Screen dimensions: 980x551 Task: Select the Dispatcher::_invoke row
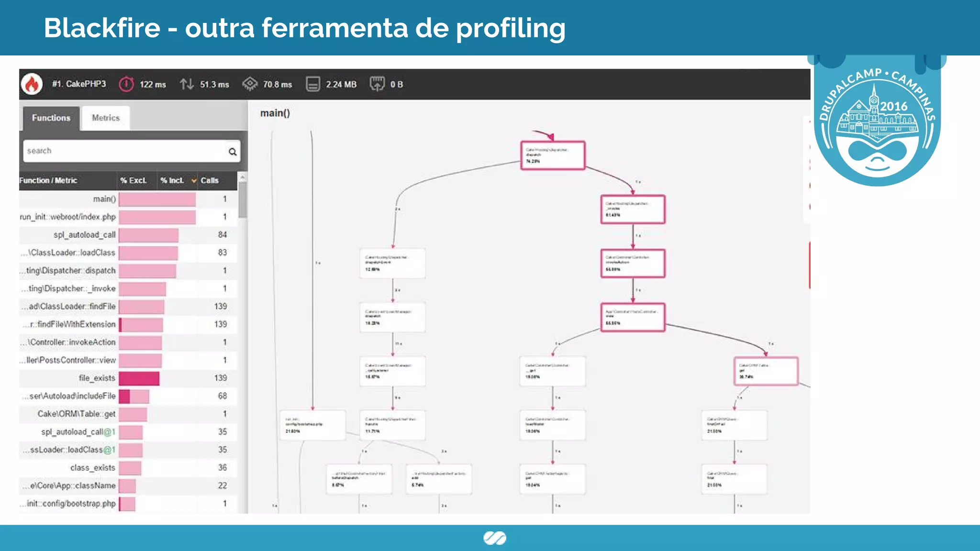[128, 288]
